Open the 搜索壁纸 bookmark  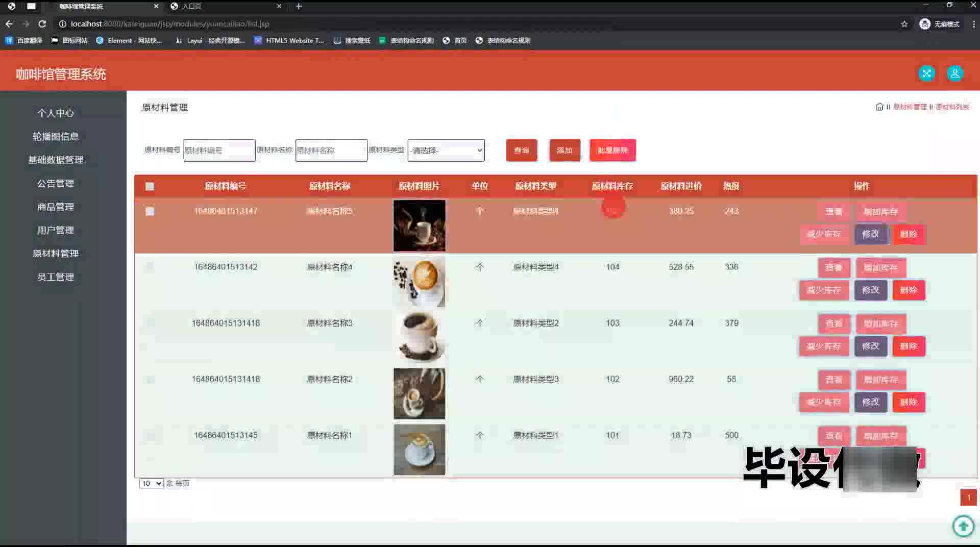352,40
